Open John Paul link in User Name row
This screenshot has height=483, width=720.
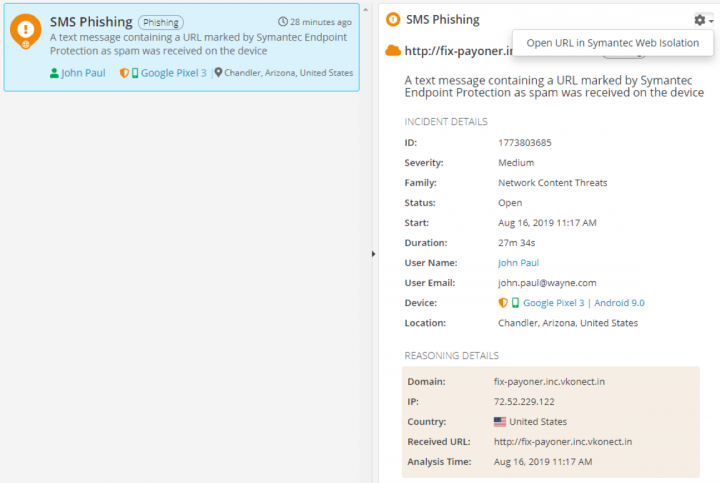coord(518,263)
